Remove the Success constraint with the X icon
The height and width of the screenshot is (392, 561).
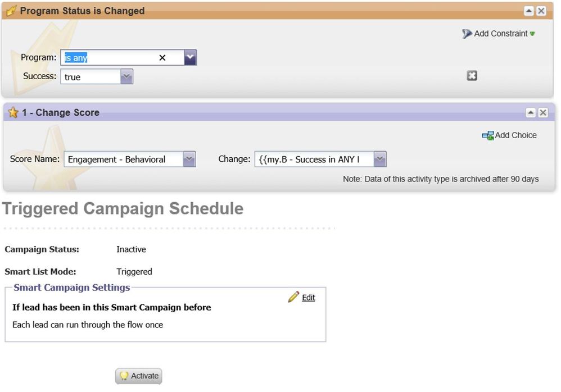pos(472,75)
